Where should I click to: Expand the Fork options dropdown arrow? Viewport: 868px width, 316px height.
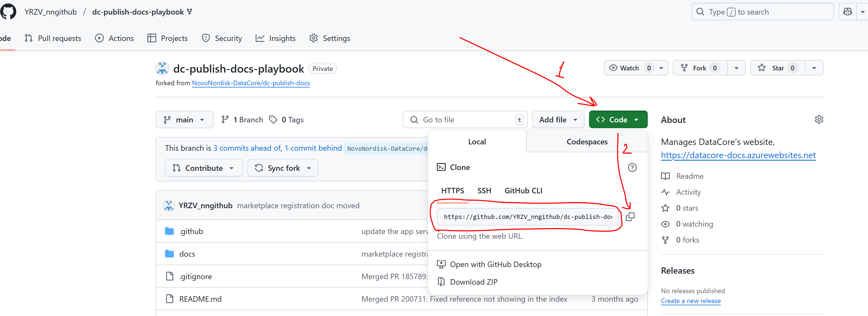tap(736, 68)
